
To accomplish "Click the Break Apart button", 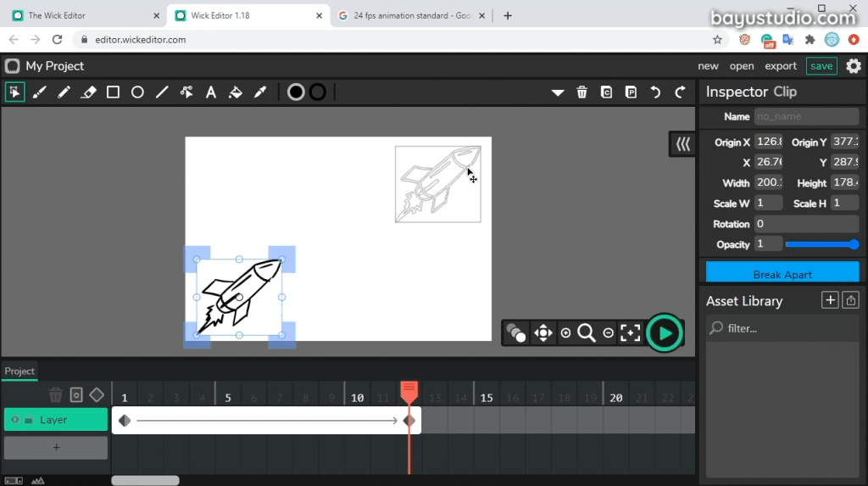I will (782, 274).
